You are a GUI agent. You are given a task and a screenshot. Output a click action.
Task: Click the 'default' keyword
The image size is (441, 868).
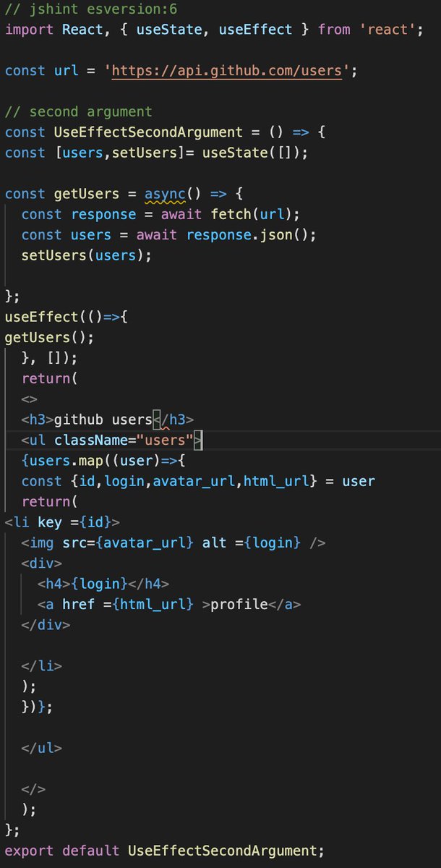tap(91, 851)
